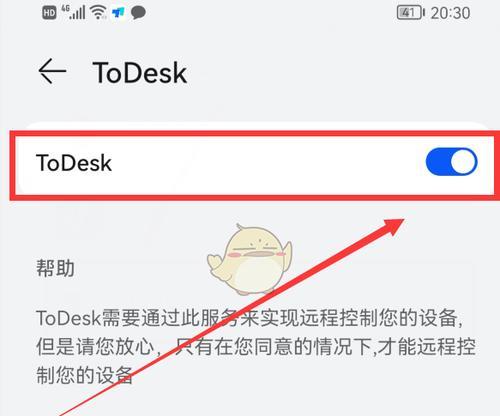500x416 pixels.
Task: Tap the final help line 制您的设备
Action: pos(84,375)
